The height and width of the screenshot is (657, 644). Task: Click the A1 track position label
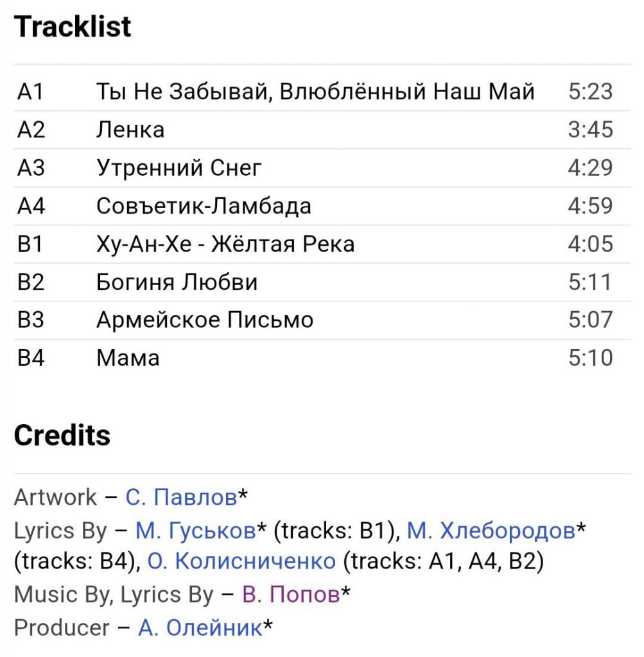[30, 91]
